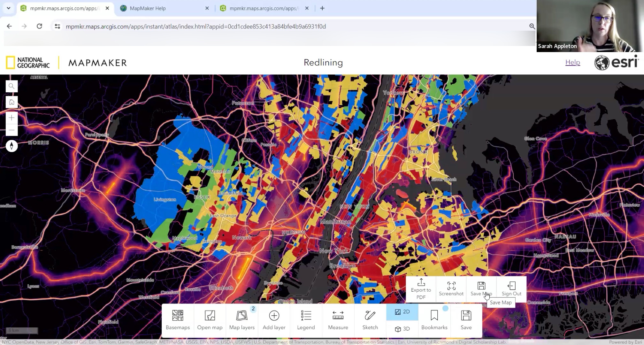Open the Legend panel

(x=306, y=319)
